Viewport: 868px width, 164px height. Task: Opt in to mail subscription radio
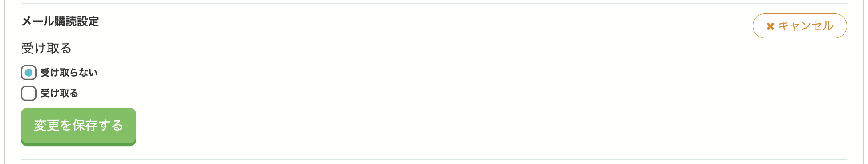point(28,93)
